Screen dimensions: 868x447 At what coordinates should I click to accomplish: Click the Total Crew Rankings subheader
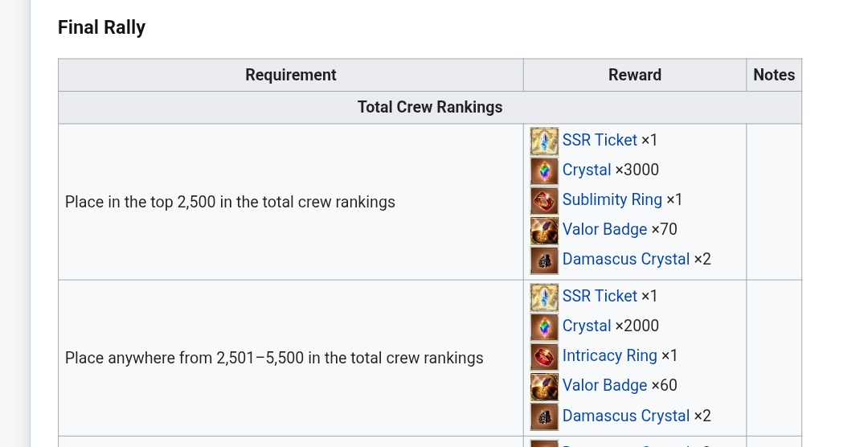click(x=430, y=108)
